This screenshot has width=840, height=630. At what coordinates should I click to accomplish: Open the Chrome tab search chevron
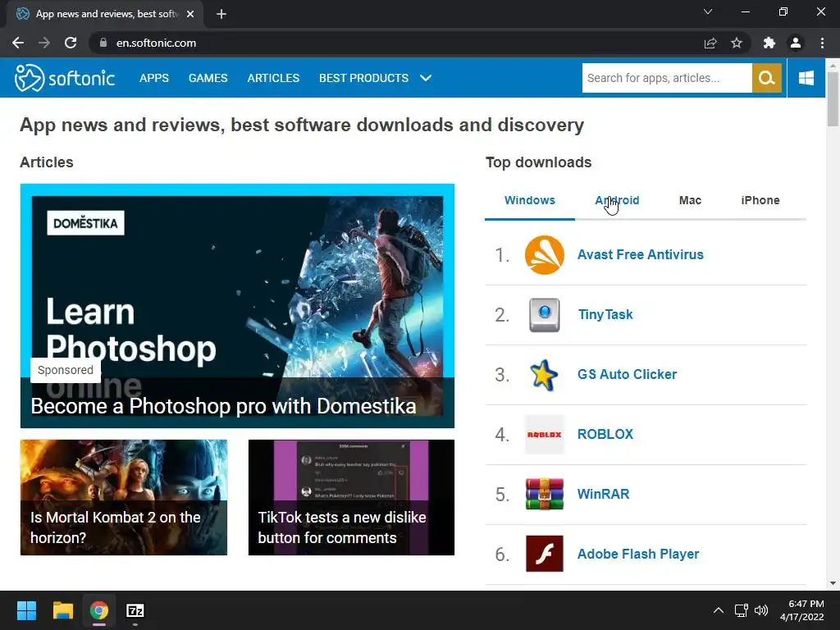(x=708, y=11)
